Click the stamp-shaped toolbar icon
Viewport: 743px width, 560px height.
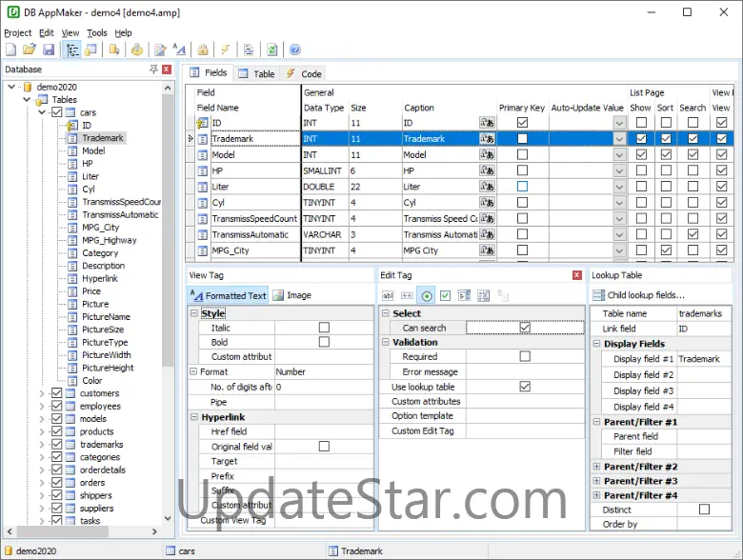click(137, 50)
